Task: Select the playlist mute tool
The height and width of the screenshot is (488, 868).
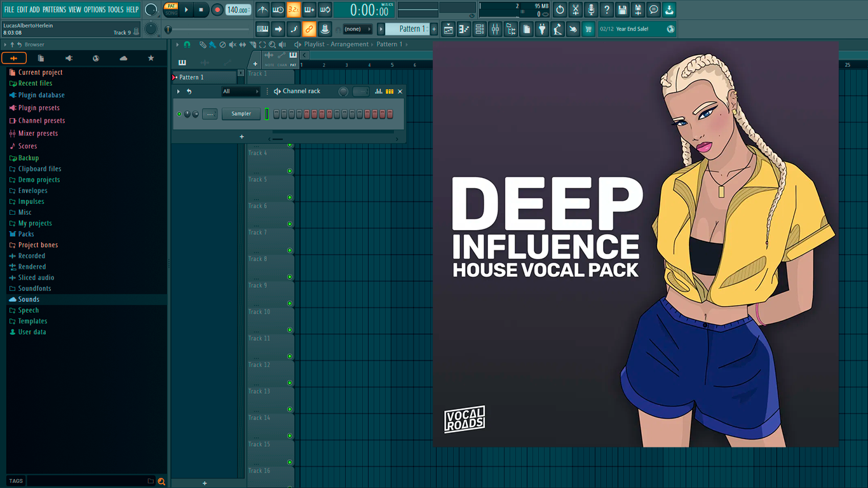Action: [x=233, y=44]
